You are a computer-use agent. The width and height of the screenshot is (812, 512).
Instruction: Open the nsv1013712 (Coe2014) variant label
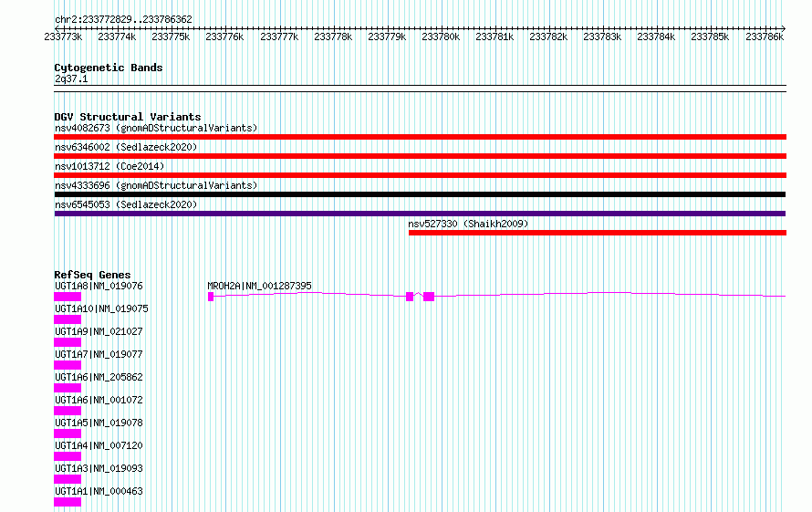(x=109, y=166)
